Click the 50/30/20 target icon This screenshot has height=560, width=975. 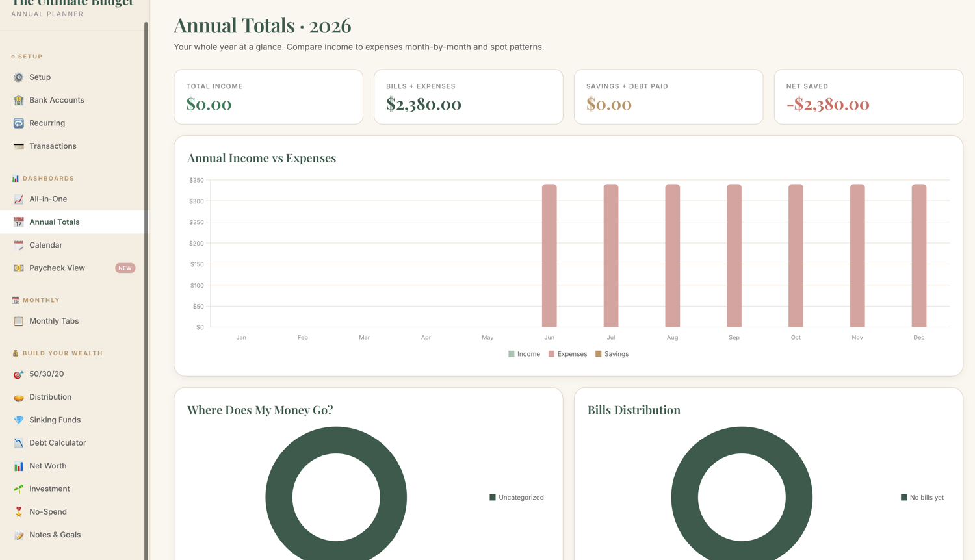[18, 374]
